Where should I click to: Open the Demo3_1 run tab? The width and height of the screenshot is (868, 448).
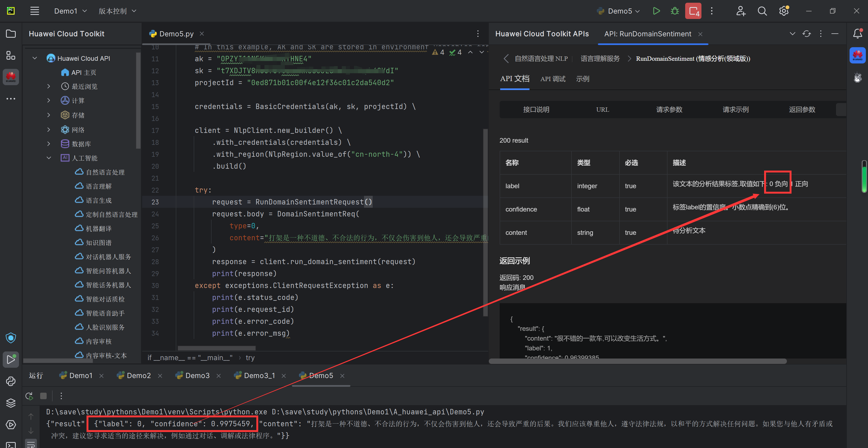(x=260, y=376)
